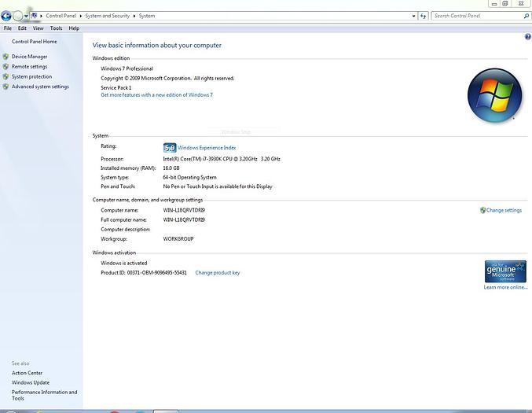Open the Windows Update link under See also

click(31, 382)
